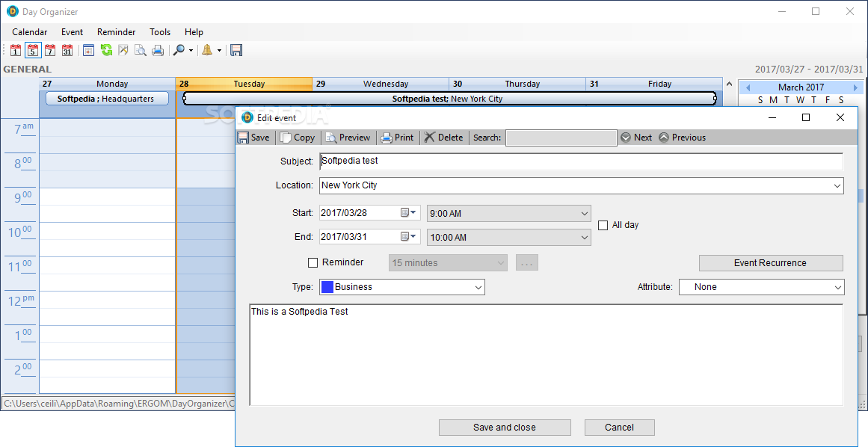Open the bell reminder dropdown arrow

(x=219, y=50)
